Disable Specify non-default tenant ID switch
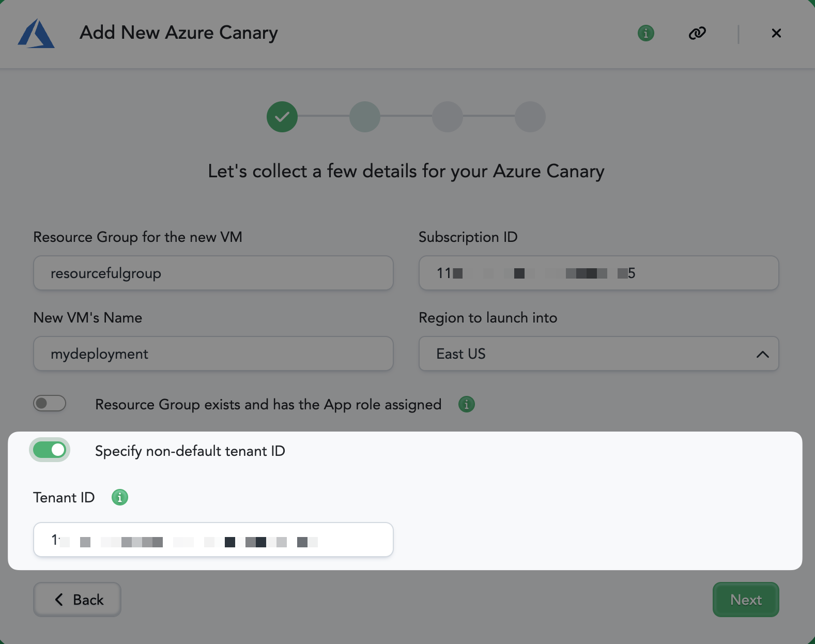Viewport: 815px width, 644px height. pyautogui.click(x=50, y=450)
